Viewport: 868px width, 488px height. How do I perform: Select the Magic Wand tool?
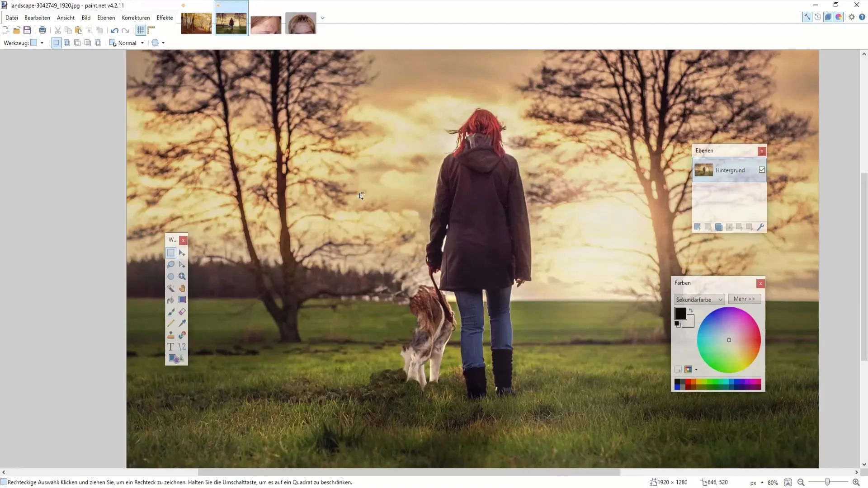(x=170, y=288)
